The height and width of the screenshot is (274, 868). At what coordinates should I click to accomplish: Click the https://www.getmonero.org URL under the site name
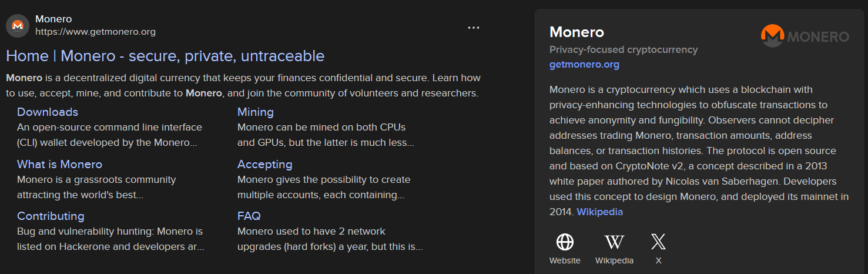(95, 32)
